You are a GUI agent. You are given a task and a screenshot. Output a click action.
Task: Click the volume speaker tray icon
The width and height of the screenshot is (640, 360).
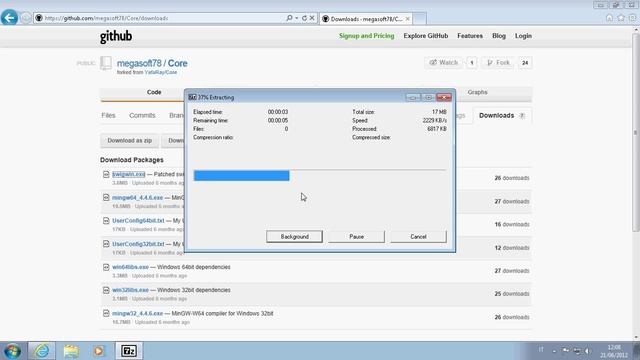click(587, 351)
